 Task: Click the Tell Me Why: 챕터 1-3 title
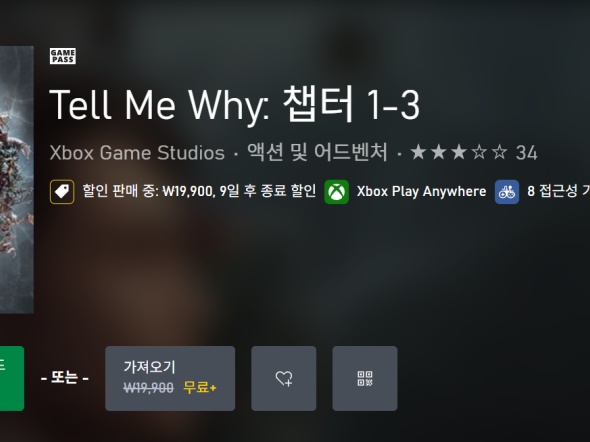[x=234, y=105]
